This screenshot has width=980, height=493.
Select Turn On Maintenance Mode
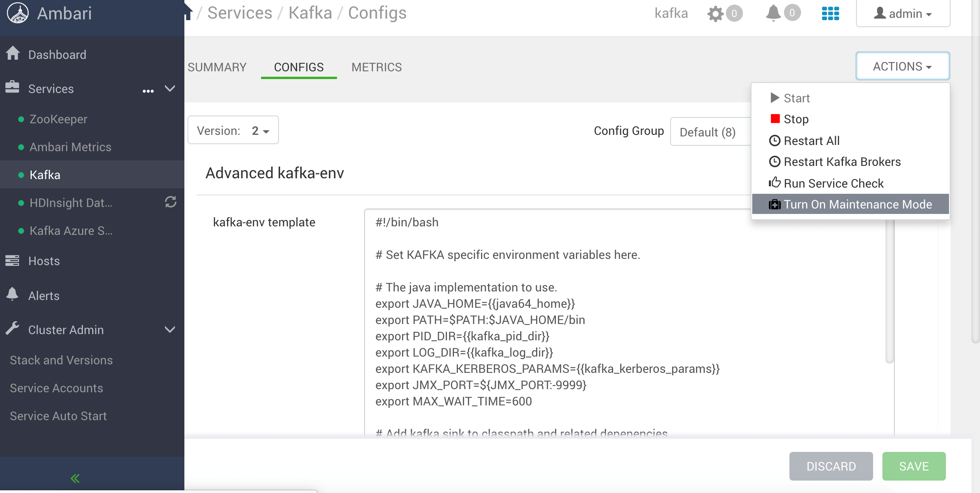pos(850,204)
